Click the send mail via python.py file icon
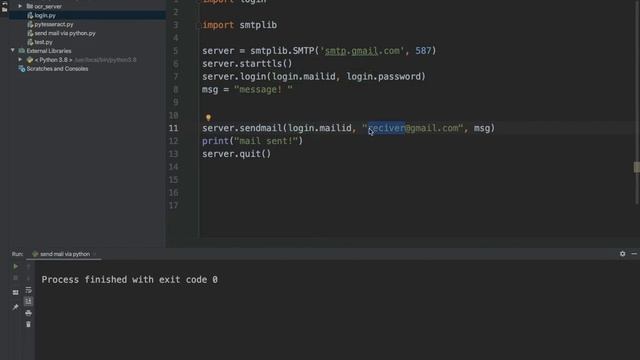The width and height of the screenshot is (640, 360). point(30,33)
